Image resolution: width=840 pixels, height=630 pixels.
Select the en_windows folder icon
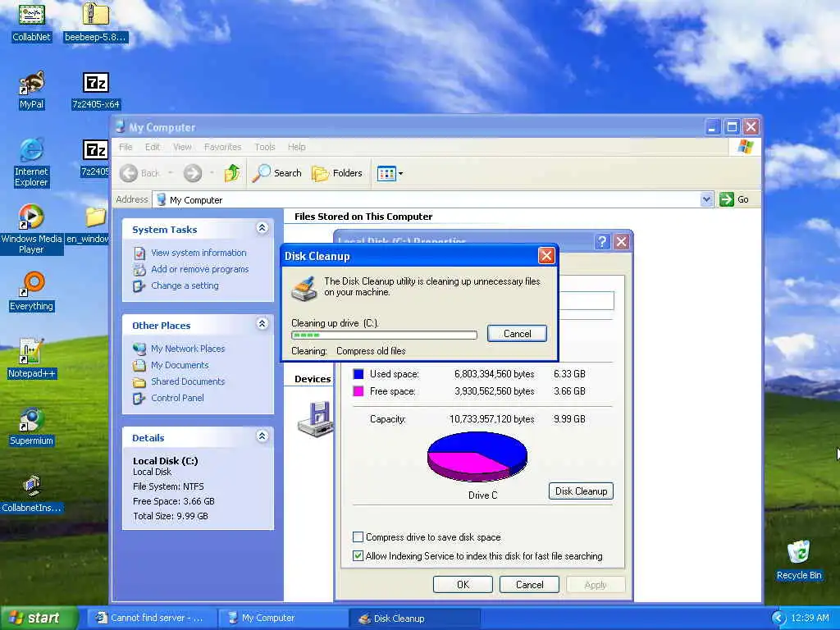click(96, 217)
